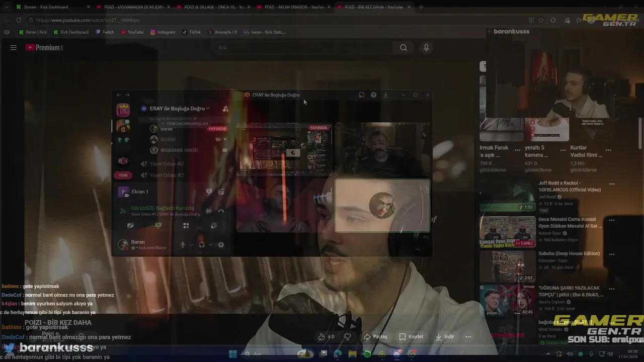Click the Kaydet save button
The height and width of the screenshot is (362, 644).
(411, 337)
